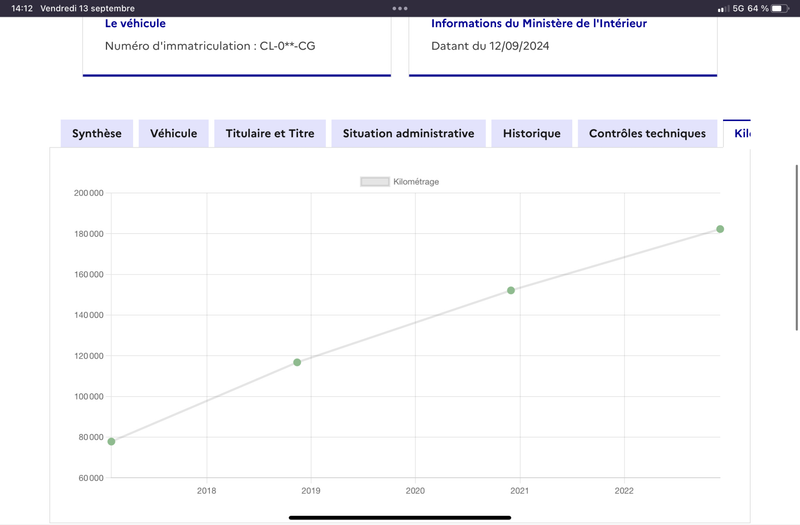Click the 140 000 y-axis label
The width and height of the screenshot is (800, 525).
pos(89,315)
